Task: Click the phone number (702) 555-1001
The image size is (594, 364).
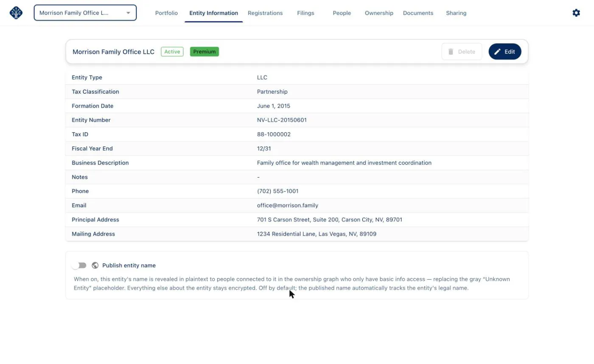Action: point(277,191)
